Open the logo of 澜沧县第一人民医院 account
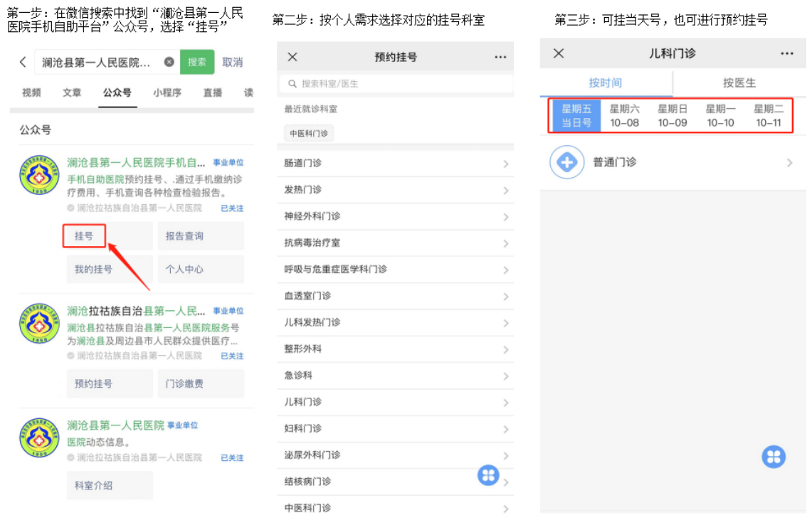Image resolution: width=812 pixels, height=525 pixels. (39, 438)
